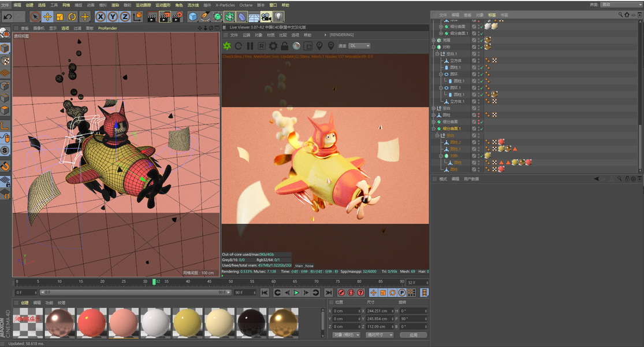Pause the Live Viewer render

point(250,46)
